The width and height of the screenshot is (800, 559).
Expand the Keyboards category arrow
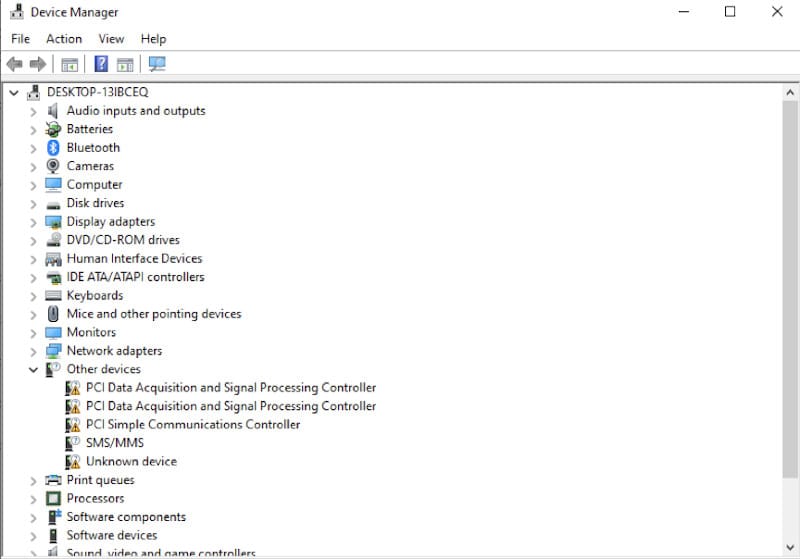point(34,296)
